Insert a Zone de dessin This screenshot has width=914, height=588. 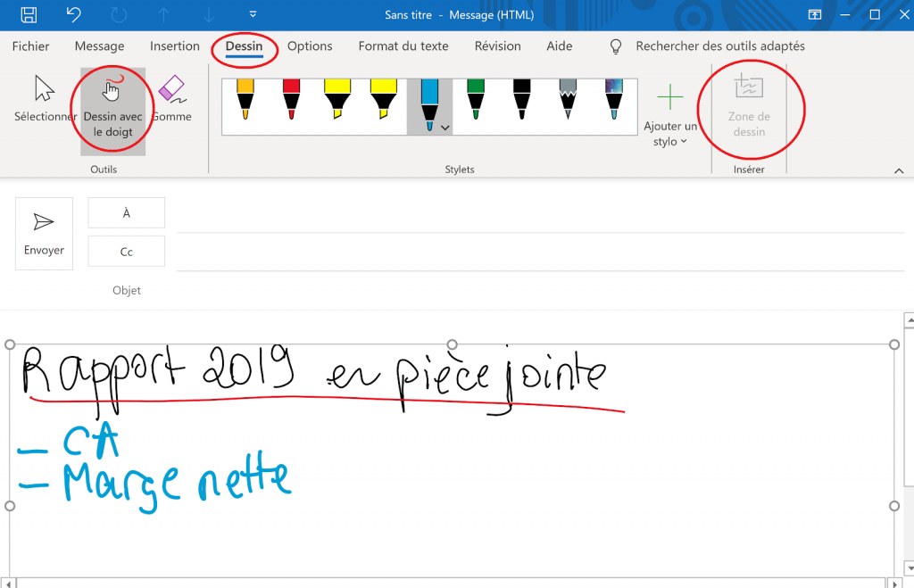[749, 105]
